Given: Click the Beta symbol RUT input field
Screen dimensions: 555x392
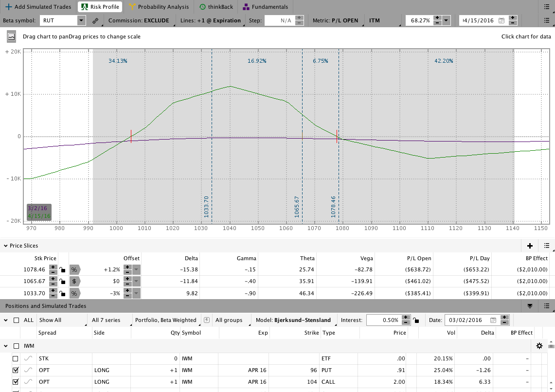Looking at the screenshot, I should (58, 20).
